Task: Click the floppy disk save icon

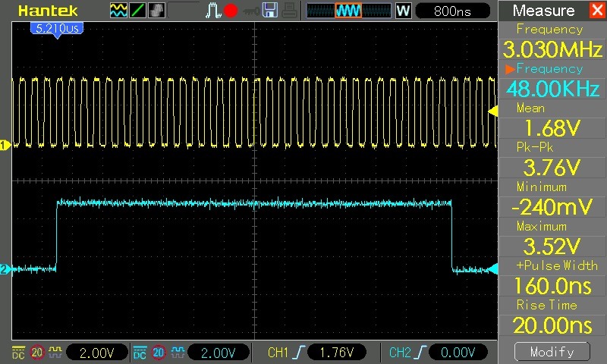Action: click(x=270, y=11)
